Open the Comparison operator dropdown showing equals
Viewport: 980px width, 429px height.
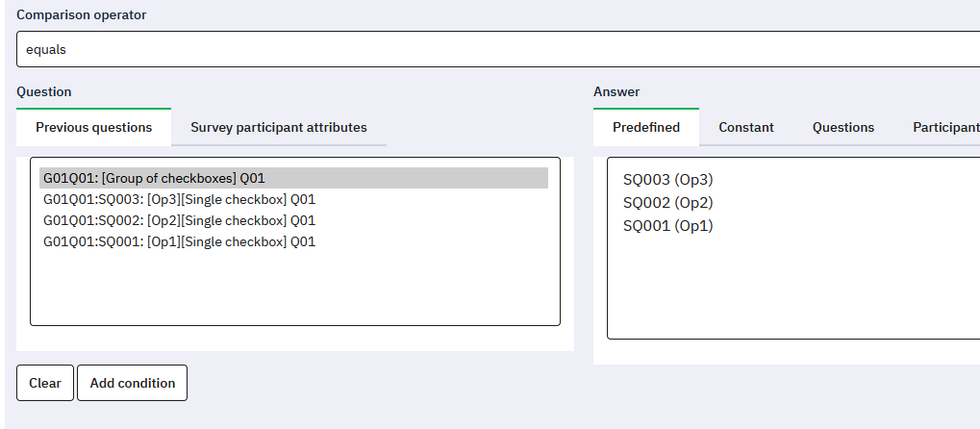click(495, 49)
